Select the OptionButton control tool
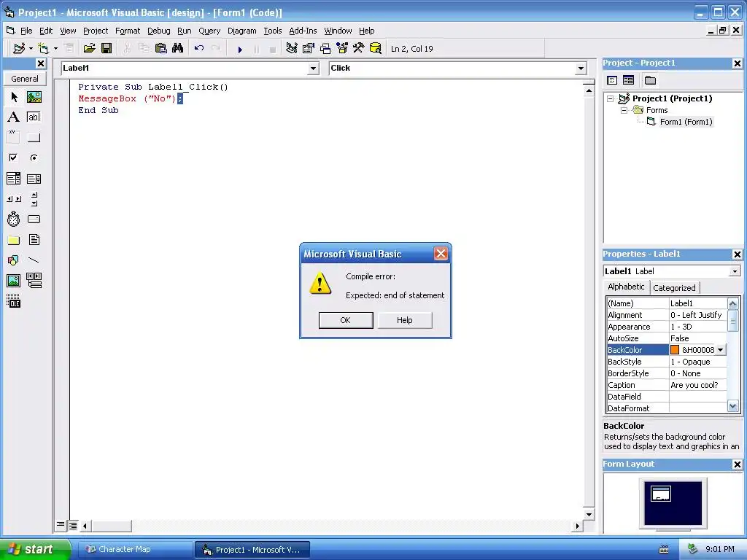This screenshot has height=560, width=747. pyautogui.click(x=34, y=157)
